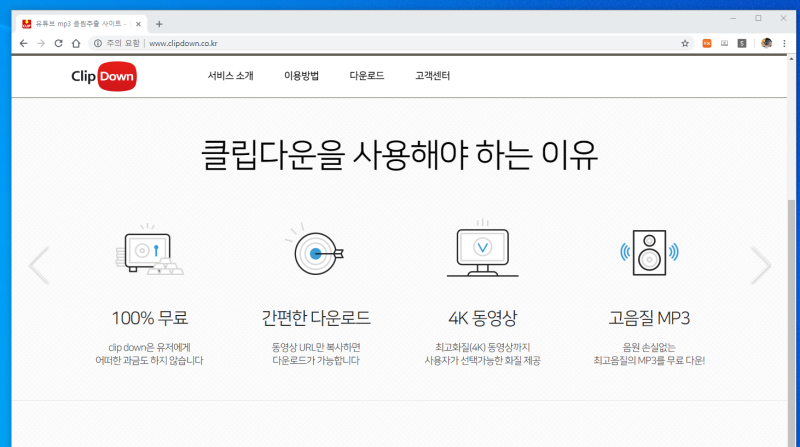This screenshot has height=447, width=800.
Task: Close the 유튜브 mp3 tab
Action: coord(138,24)
